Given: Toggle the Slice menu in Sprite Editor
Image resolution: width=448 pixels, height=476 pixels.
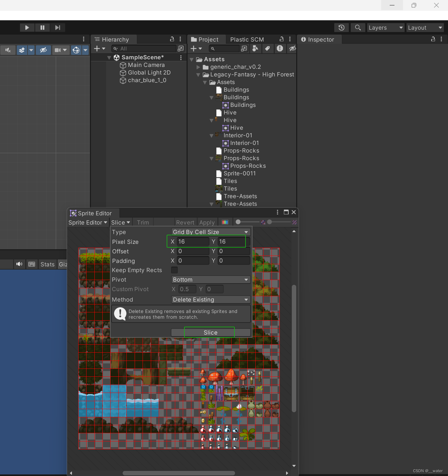Looking at the screenshot, I should [121, 222].
